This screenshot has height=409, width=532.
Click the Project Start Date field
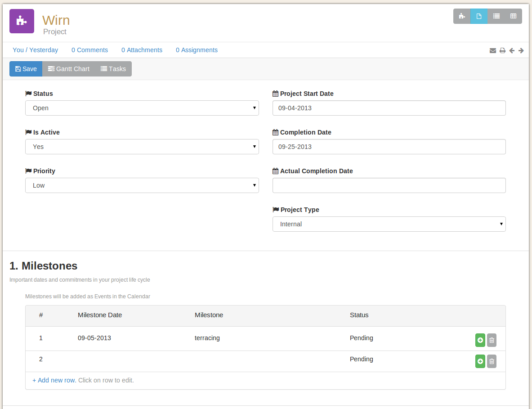click(389, 108)
